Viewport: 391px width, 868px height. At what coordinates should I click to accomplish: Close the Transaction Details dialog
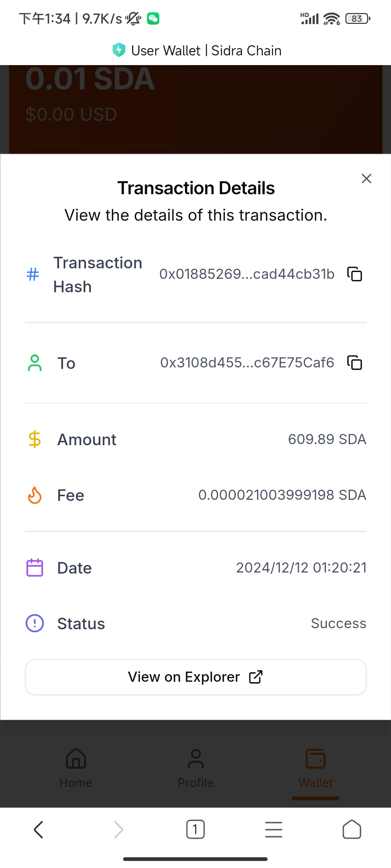tap(366, 178)
